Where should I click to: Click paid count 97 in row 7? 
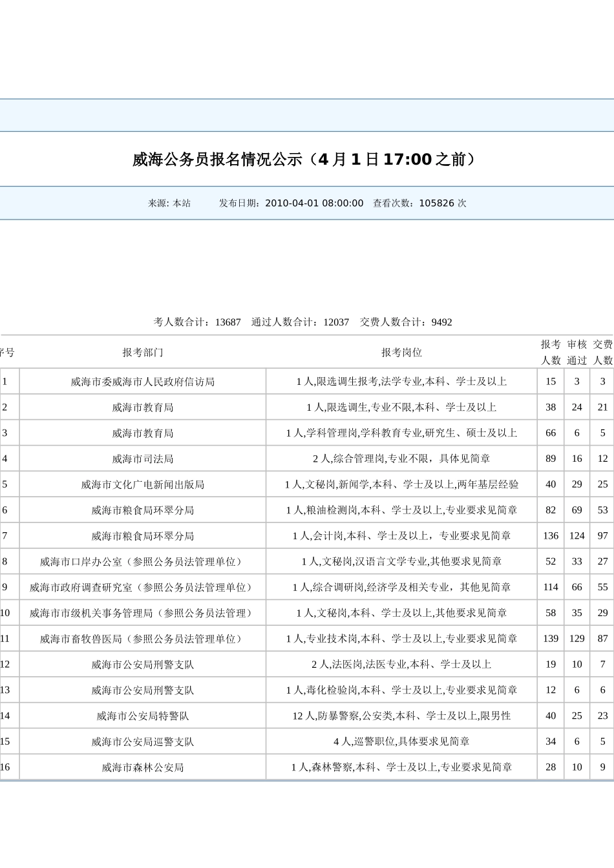click(603, 536)
